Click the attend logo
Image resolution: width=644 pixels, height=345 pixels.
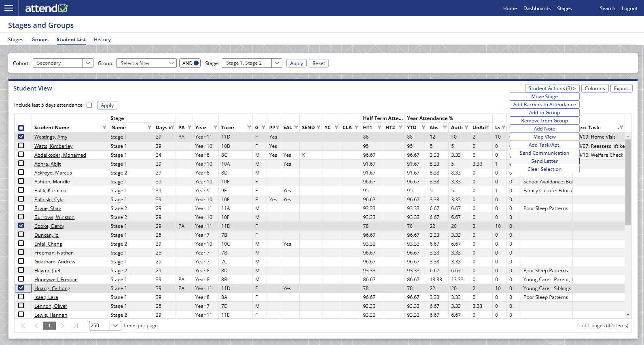coord(47,8)
